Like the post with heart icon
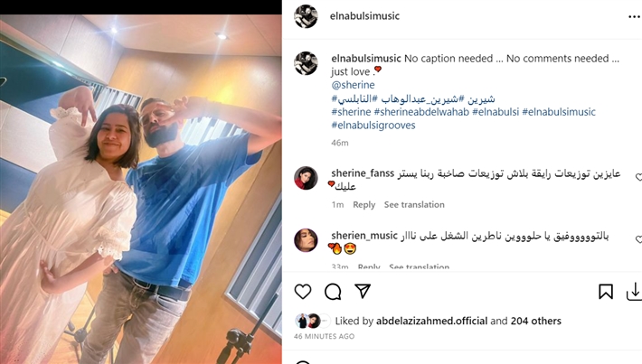 pos(303,292)
